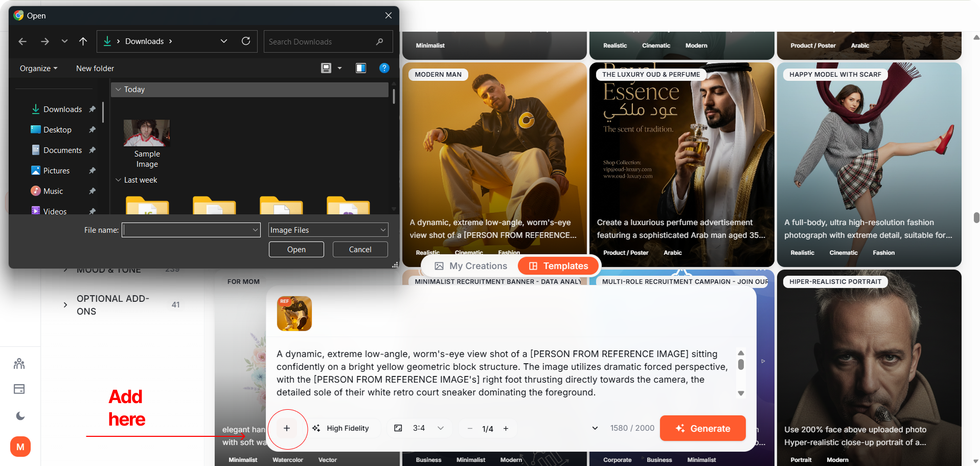This screenshot has height=466, width=980.
Task: Open HAPPY MODEL WITH SCARF template
Action: point(869,164)
